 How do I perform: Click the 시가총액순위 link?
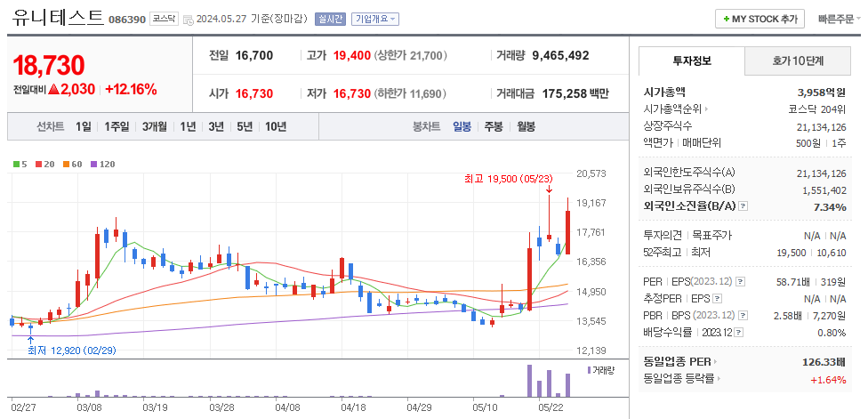(x=672, y=109)
